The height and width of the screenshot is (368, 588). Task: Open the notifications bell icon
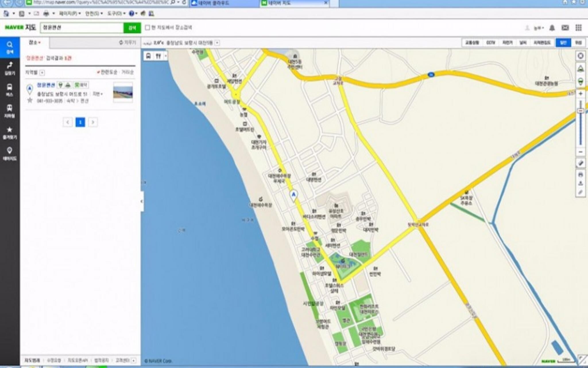click(552, 28)
